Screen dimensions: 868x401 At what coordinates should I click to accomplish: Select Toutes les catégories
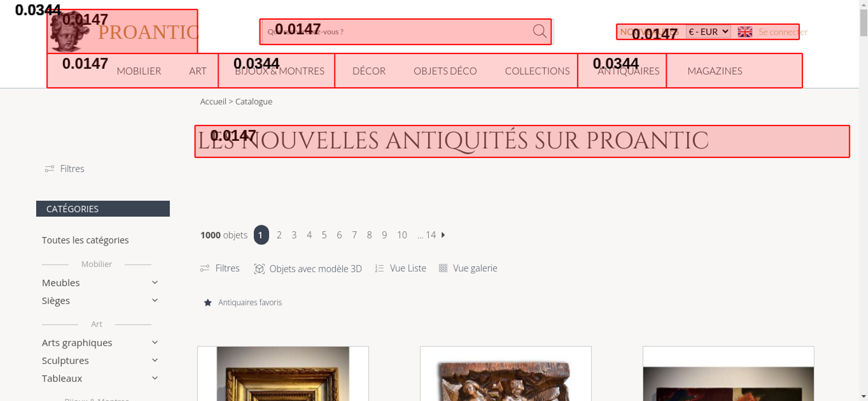pyautogui.click(x=85, y=240)
